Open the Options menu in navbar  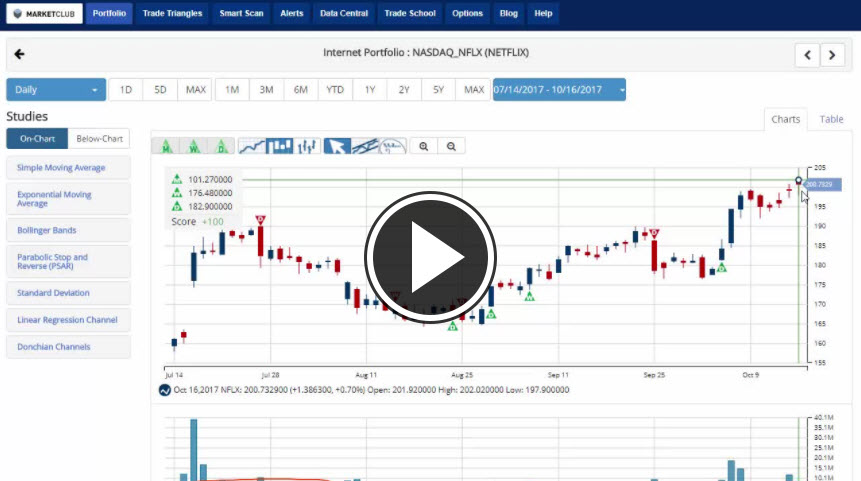pyautogui.click(x=467, y=14)
